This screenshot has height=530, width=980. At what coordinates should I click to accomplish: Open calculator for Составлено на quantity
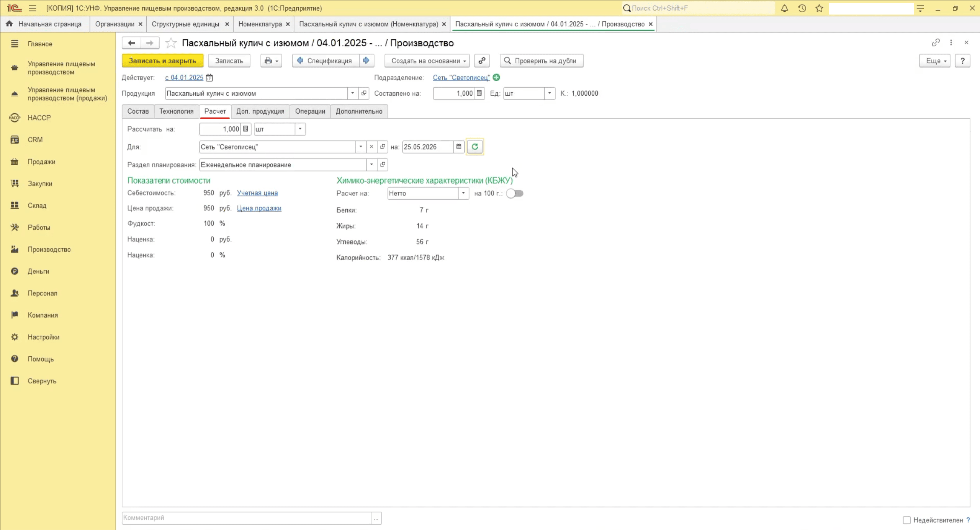[479, 93]
